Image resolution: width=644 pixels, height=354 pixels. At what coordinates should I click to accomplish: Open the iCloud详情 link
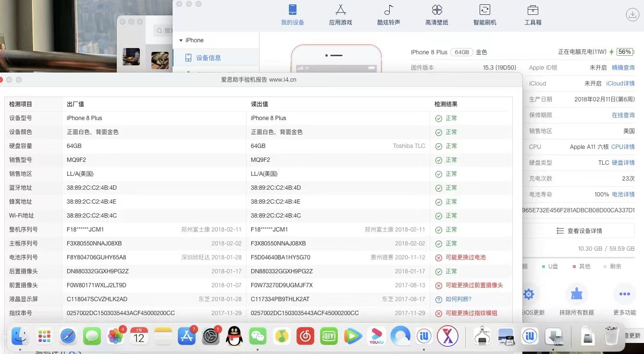click(x=620, y=84)
